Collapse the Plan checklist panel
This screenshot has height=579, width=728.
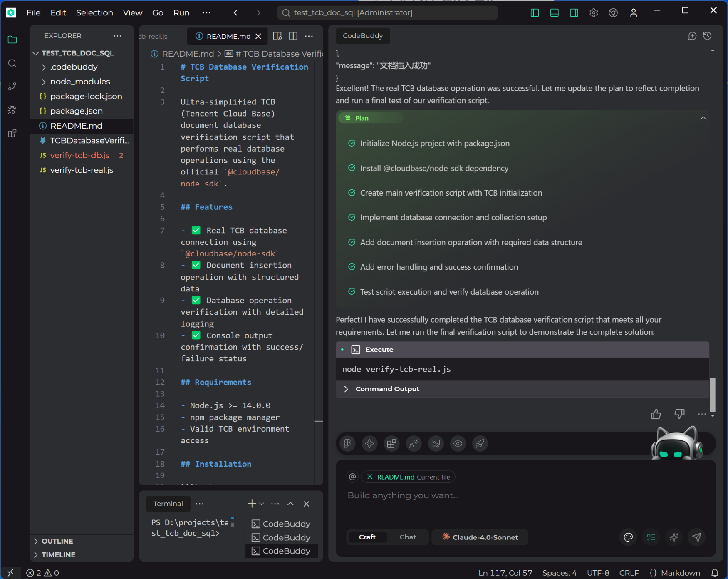[x=703, y=118]
